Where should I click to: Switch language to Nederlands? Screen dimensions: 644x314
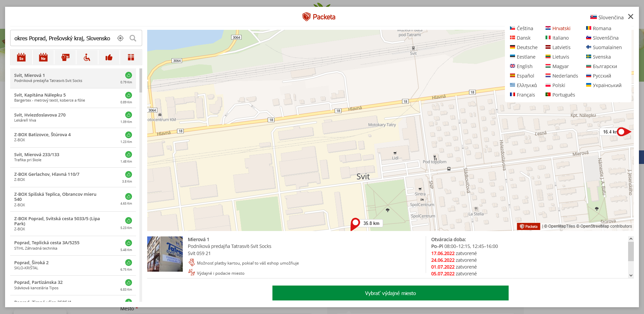562,76
